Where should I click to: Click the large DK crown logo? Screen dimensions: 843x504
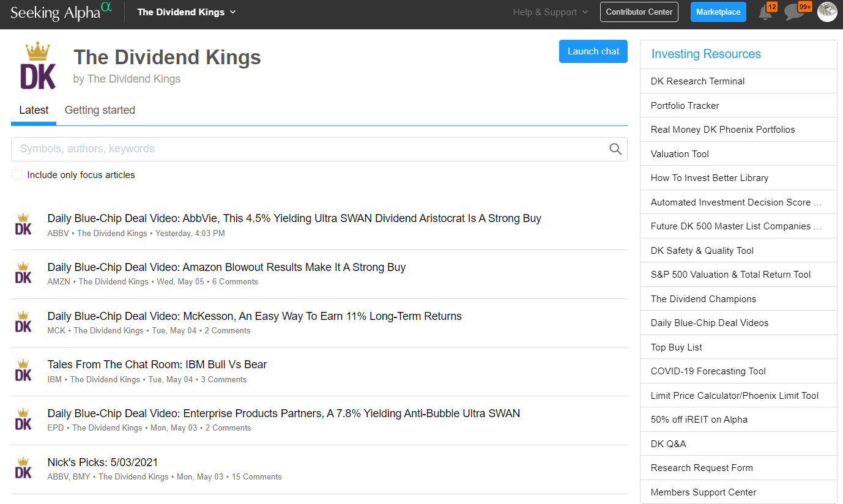pyautogui.click(x=38, y=66)
